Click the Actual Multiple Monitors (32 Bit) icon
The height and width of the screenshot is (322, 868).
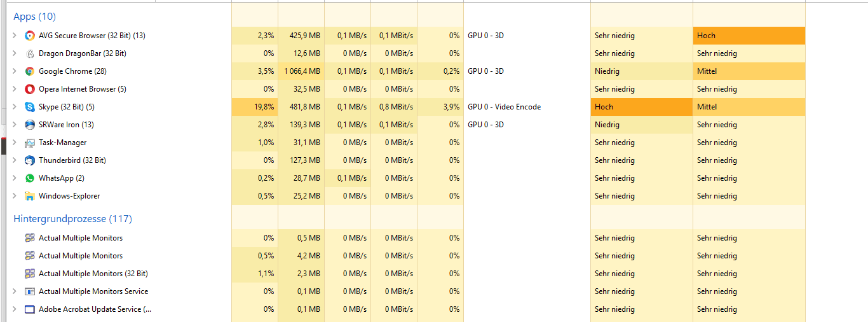(x=29, y=274)
